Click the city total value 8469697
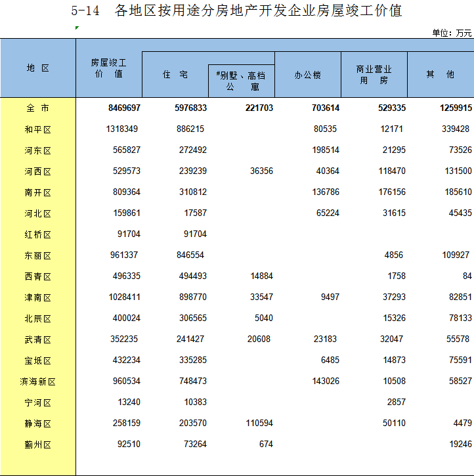 coord(125,108)
